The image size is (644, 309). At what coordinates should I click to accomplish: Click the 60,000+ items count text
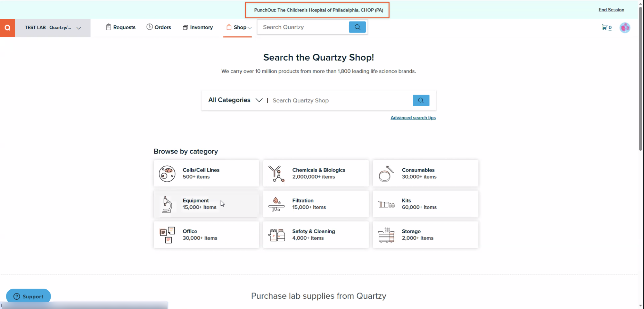pyautogui.click(x=419, y=207)
